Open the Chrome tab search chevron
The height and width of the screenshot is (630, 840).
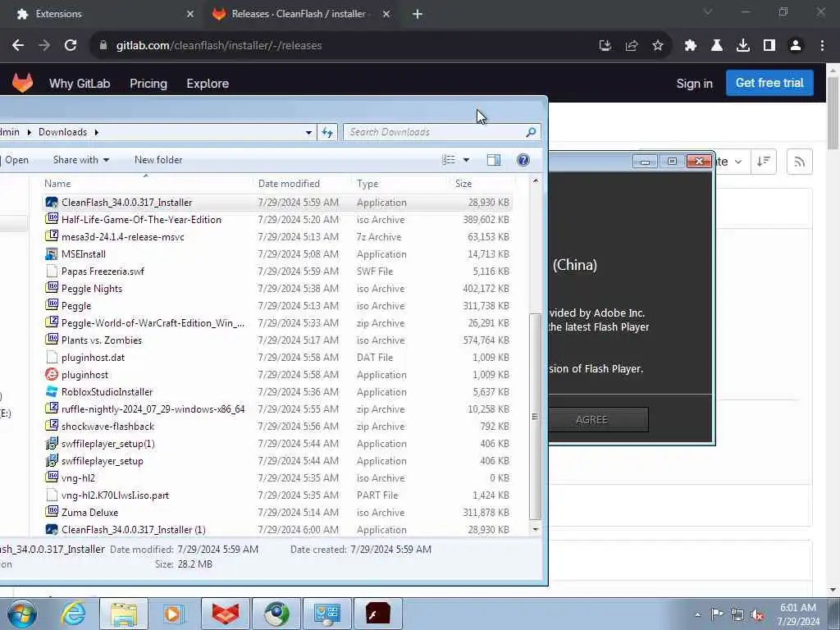click(x=708, y=11)
